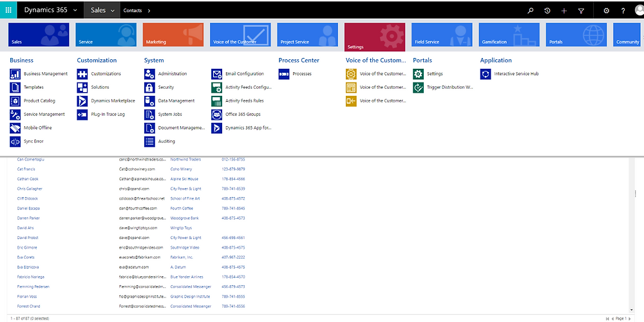Open Plug-In Trace Log icon

[82, 115]
